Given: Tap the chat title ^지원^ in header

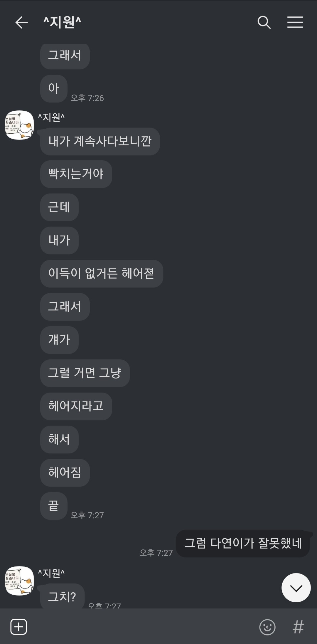Looking at the screenshot, I should pos(62,22).
